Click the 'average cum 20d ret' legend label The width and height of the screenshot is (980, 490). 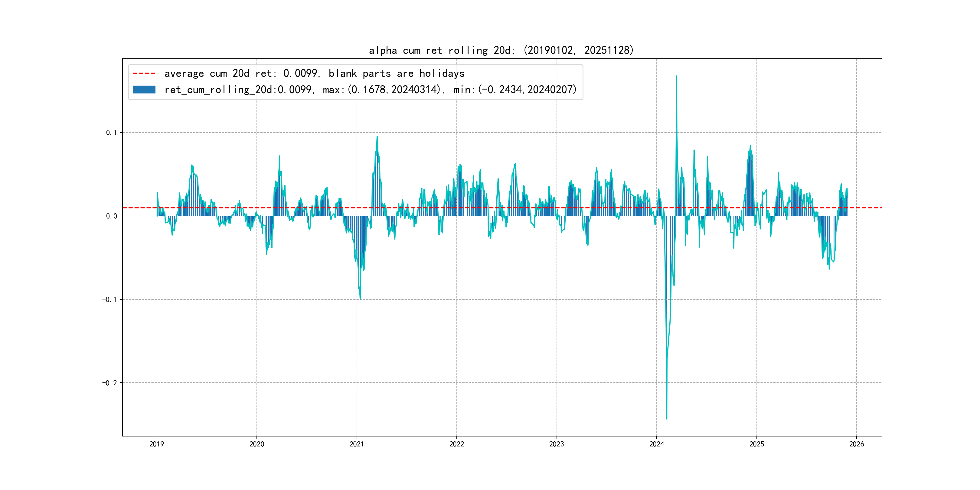coord(314,73)
